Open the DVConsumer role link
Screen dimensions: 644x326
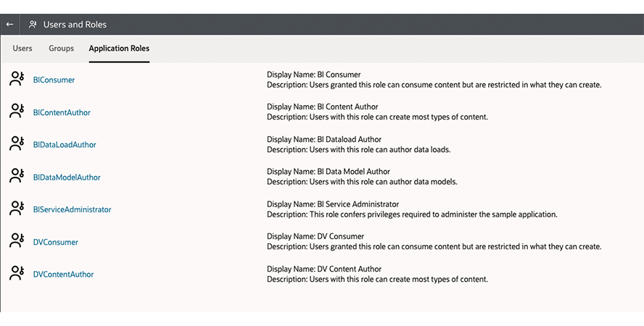[x=55, y=242]
